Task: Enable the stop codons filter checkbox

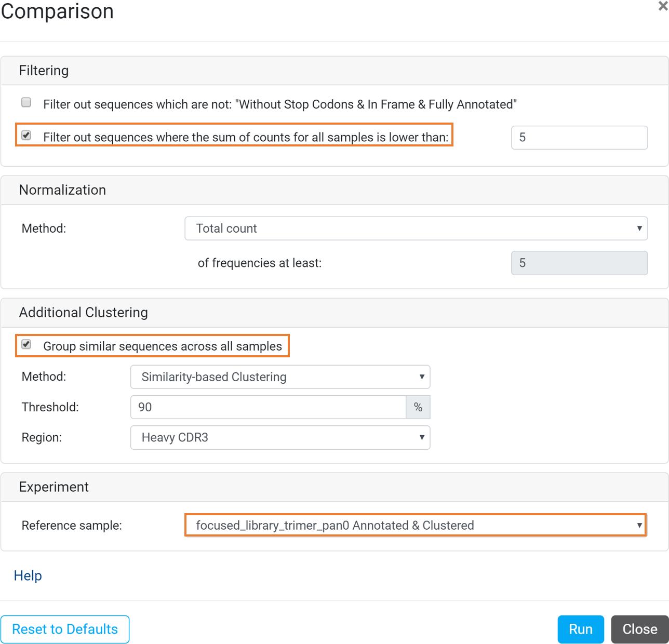Action: click(x=26, y=102)
